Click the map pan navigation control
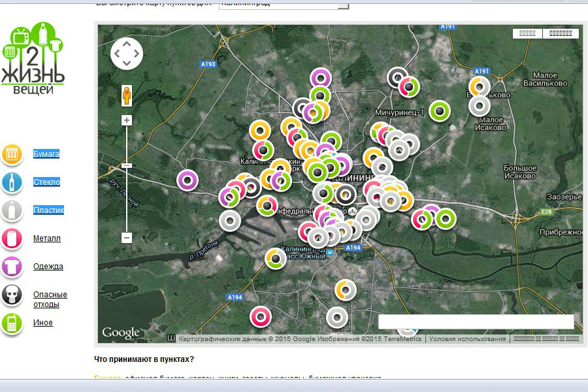The image size is (588, 392). pyautogui.click(x=127, y=54)
